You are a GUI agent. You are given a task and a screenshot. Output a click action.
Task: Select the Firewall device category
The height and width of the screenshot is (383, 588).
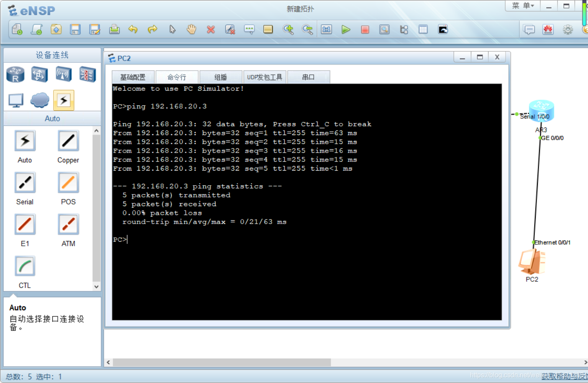pos(87,74)
